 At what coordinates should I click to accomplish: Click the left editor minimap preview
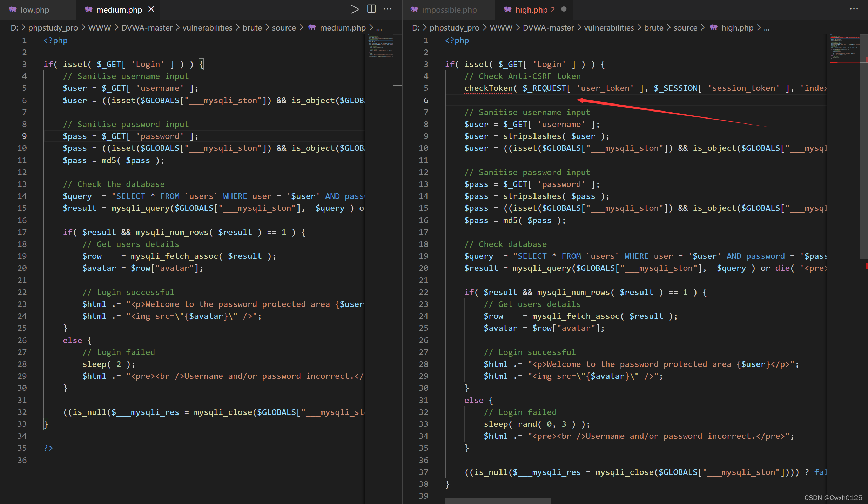click(380, 46)
